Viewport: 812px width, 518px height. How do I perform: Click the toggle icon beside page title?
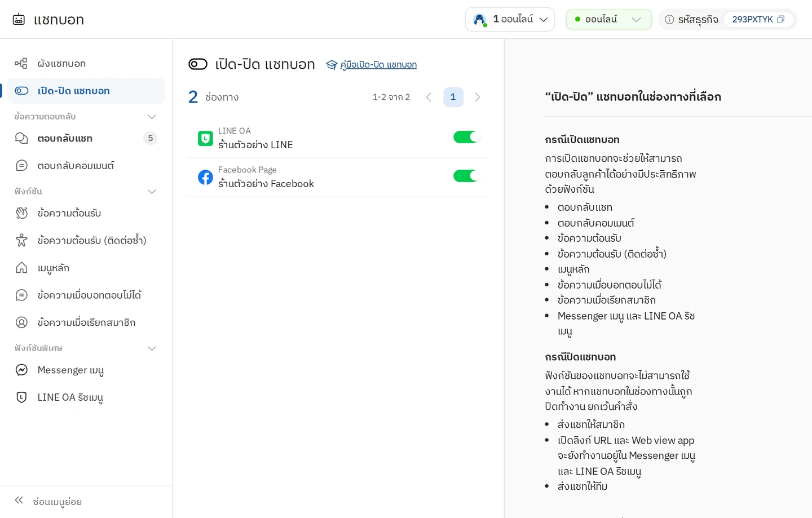(x=198, y=64)
